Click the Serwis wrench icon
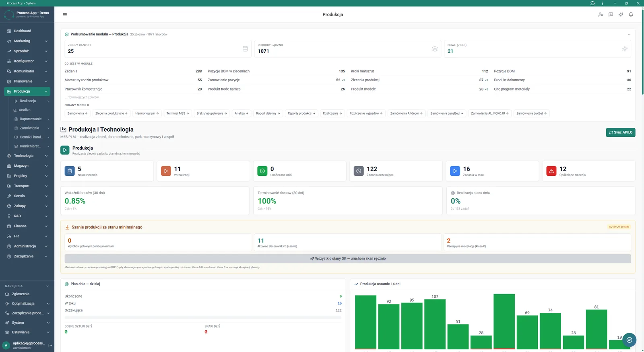644x352 pixels. point(9,196)
